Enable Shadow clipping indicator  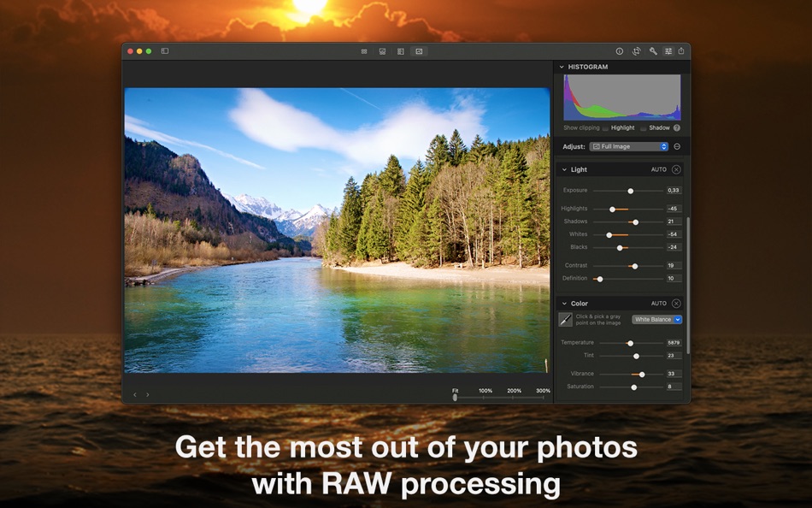[x=644, y=127]
